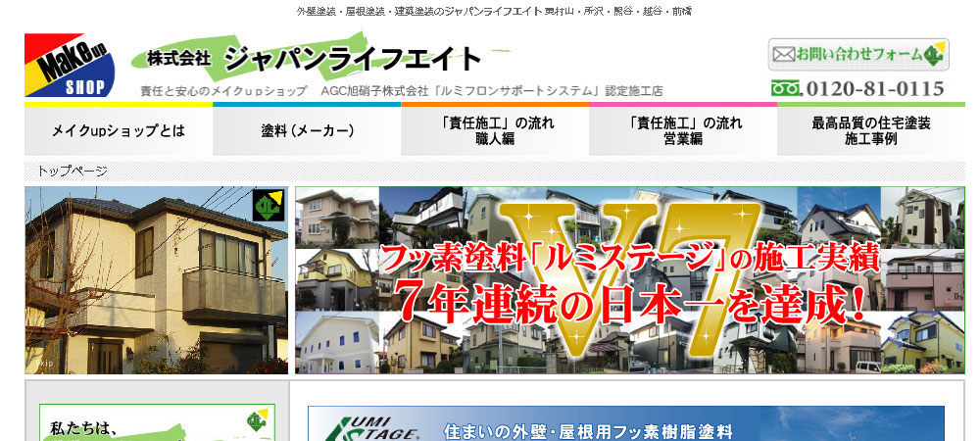The height and width of the screenshot is (441, 980).
Task: Click the blue-window white building thumbnail in banner
Action: tap(337, 343)
